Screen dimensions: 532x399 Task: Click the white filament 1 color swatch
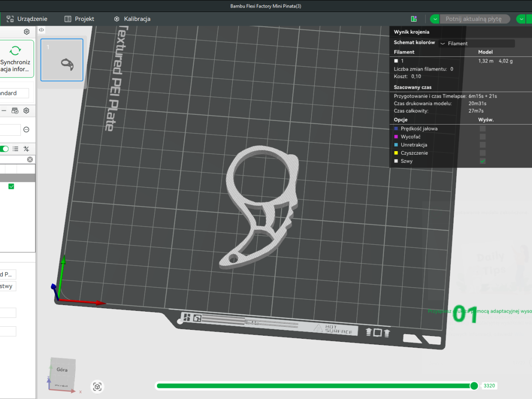point(396,61)
